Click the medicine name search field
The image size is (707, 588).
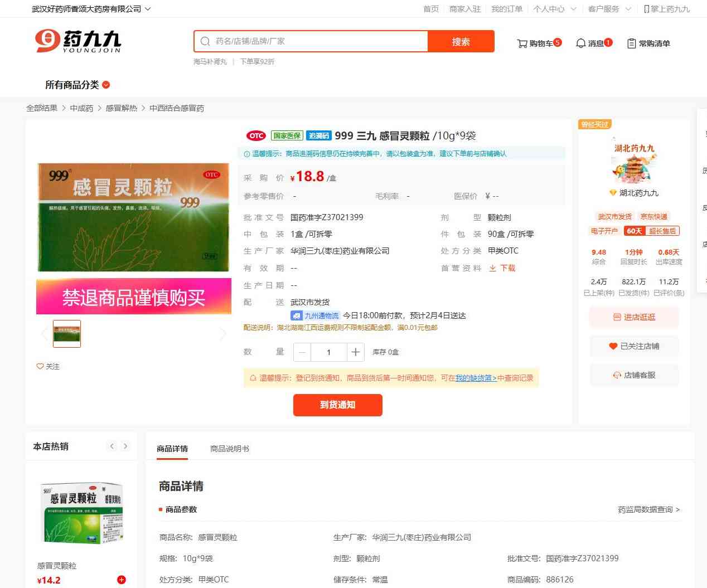(318, 41)
